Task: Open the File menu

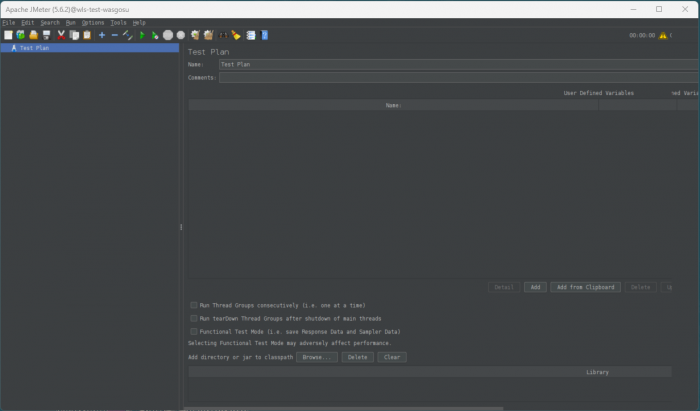Action: [8, 22]
